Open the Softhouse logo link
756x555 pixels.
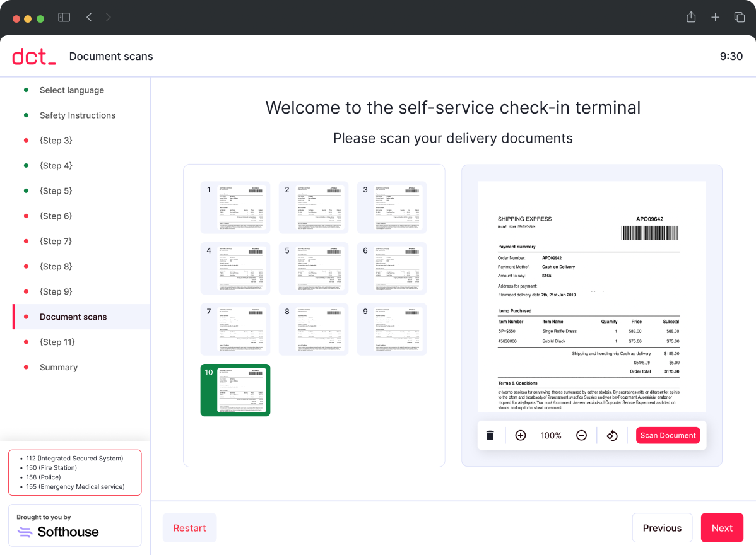point(58,532)
